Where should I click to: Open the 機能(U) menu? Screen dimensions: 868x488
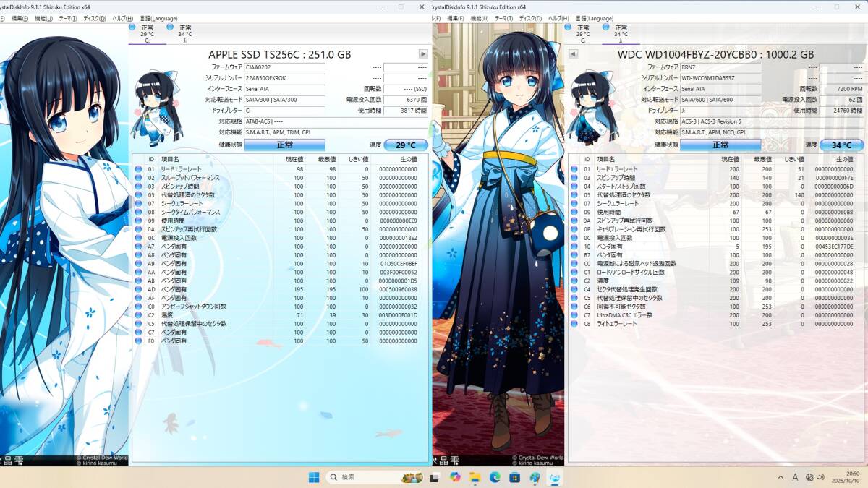(45, 18)
